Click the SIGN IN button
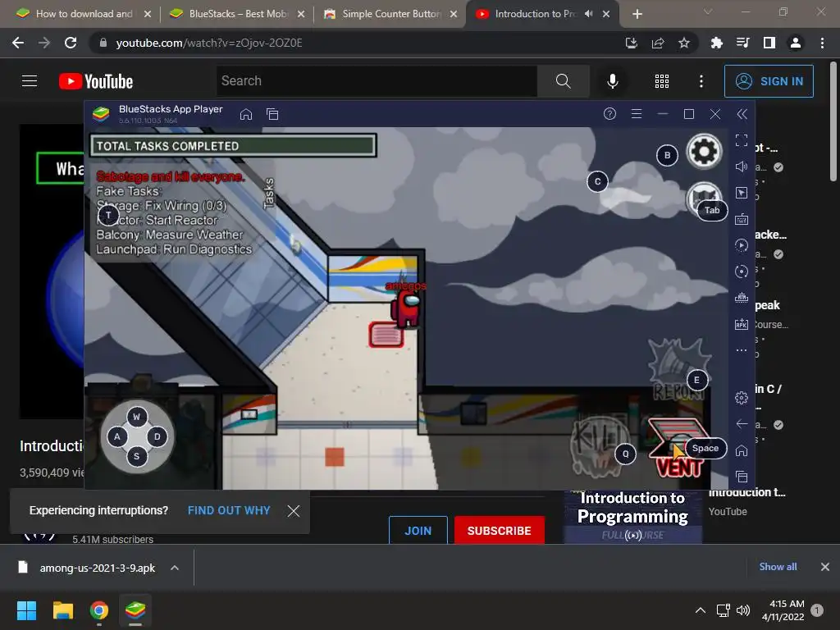Screen dimensions: 840x630 [769, 81]
